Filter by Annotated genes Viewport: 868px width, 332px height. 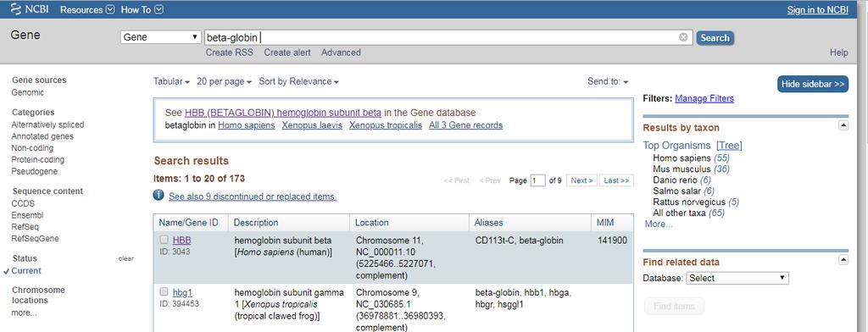[42, 136]
